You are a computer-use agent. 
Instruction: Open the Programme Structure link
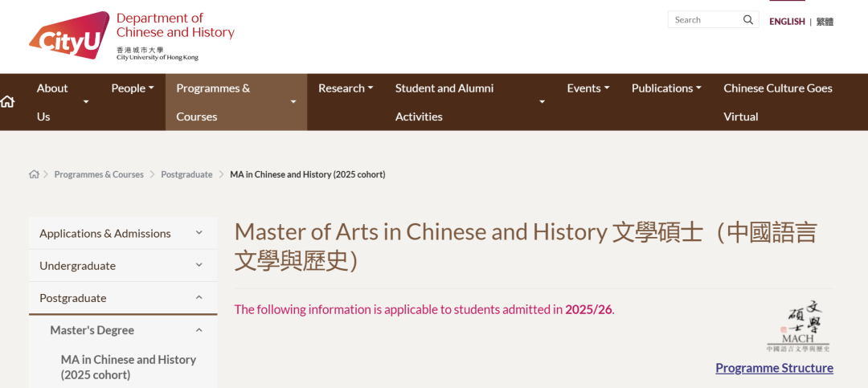[x=773, y=368]
